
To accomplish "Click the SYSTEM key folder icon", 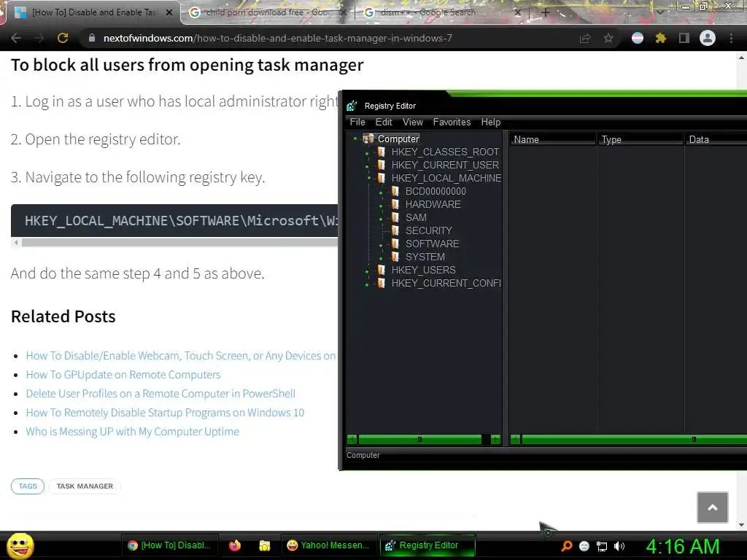I will (x=395, y=257).
